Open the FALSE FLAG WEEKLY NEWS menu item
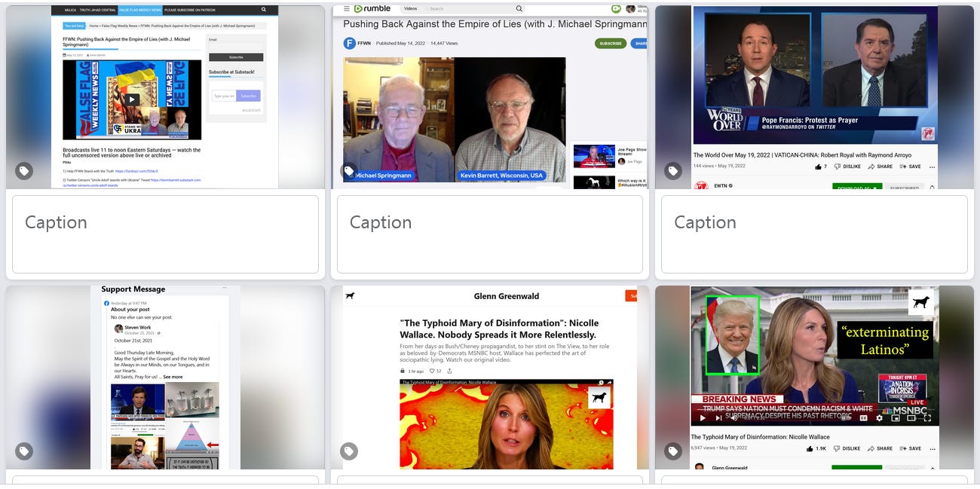Screen dimensions: 980x489 [x=139, y=11]
